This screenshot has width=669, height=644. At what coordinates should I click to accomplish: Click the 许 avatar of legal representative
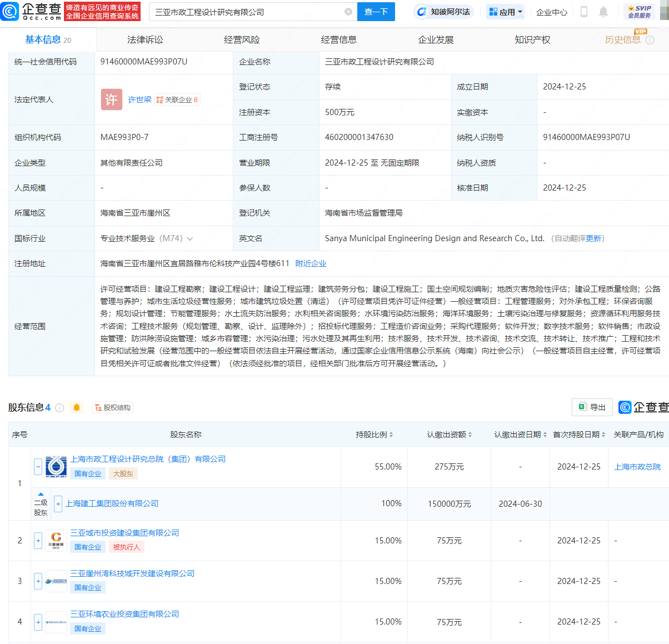click(x=111, y=99)
